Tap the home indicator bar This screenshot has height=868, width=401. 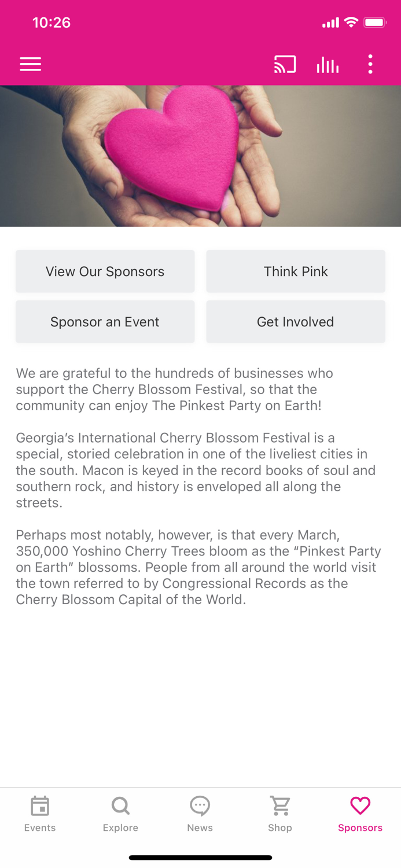[x=200, y=857]
